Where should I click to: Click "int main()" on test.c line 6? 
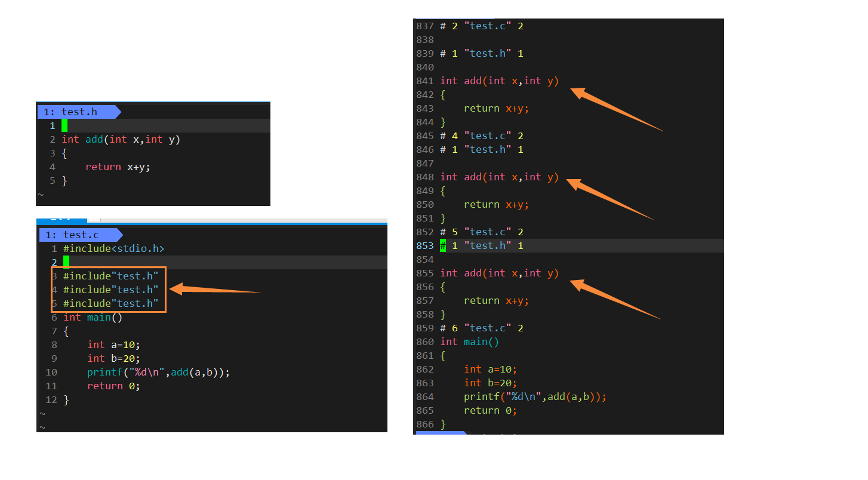[93, 317]
